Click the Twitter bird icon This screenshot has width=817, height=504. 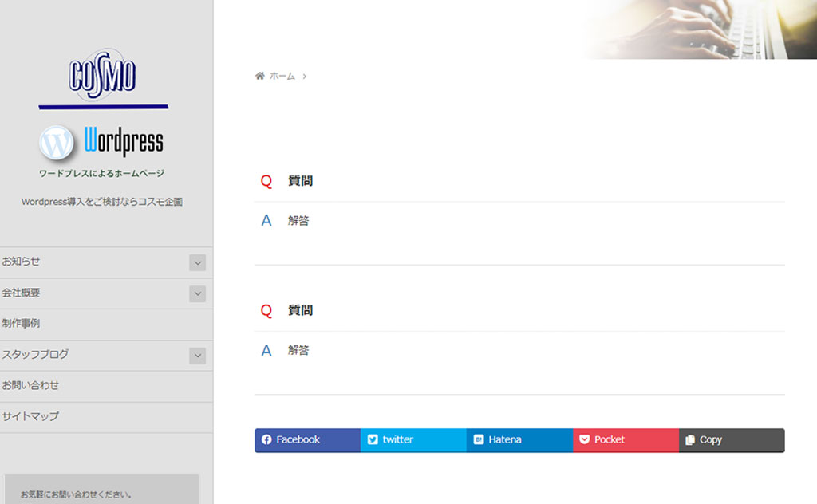coord(373,440)
